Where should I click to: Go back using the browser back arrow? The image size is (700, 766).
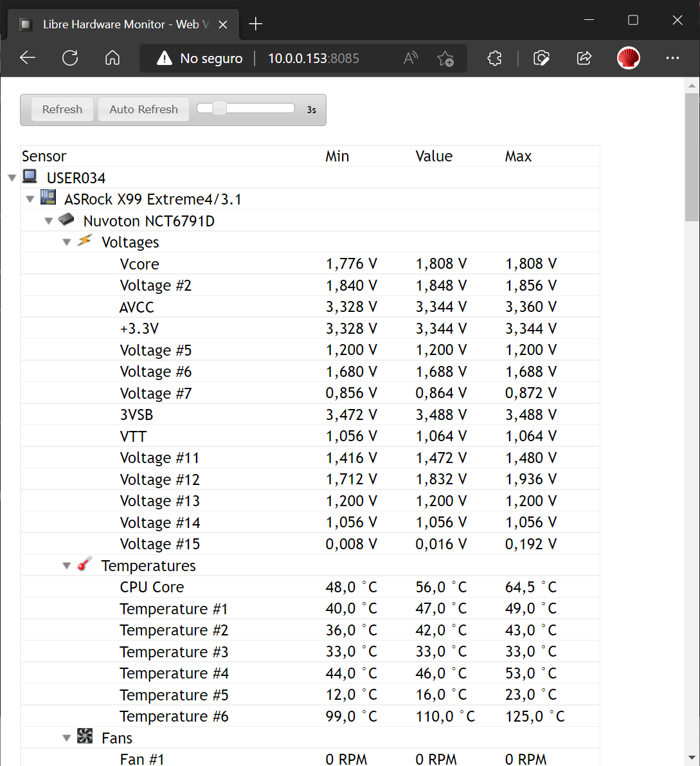(x=28, y=58)
